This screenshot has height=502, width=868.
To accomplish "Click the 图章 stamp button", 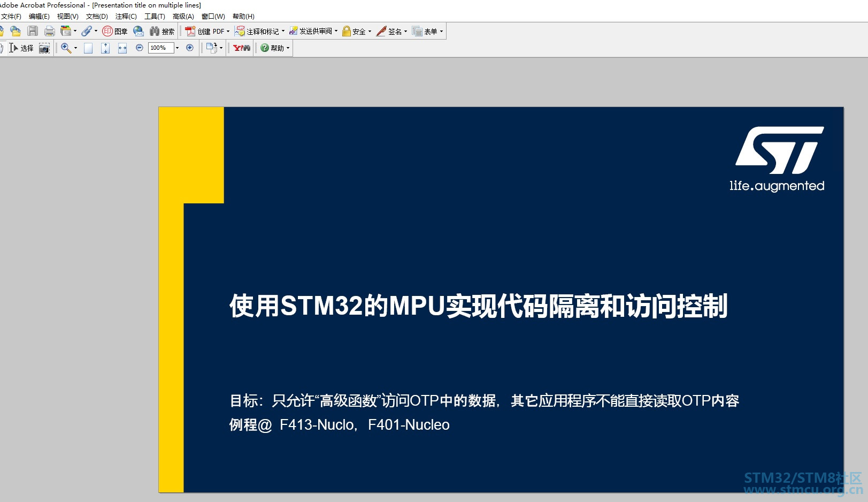I will coord(115,32).
